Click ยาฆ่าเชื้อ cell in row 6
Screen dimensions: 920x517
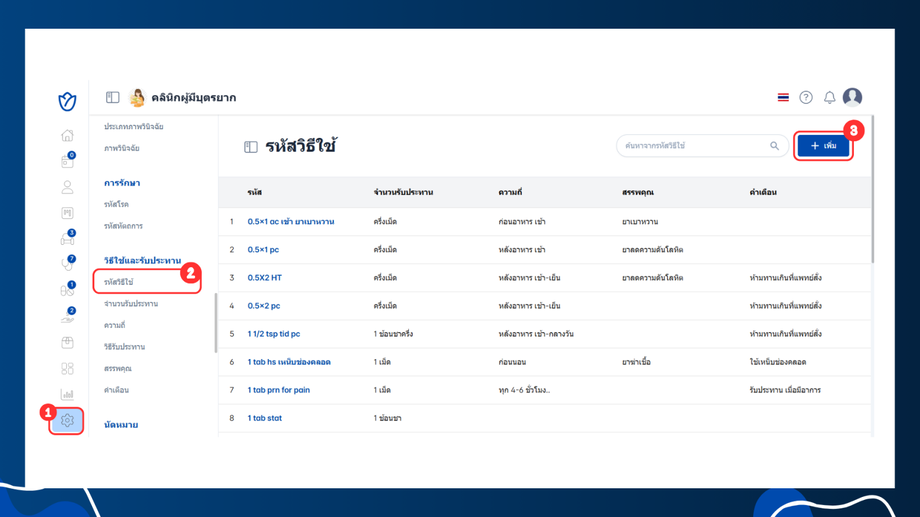click(637, 362)
